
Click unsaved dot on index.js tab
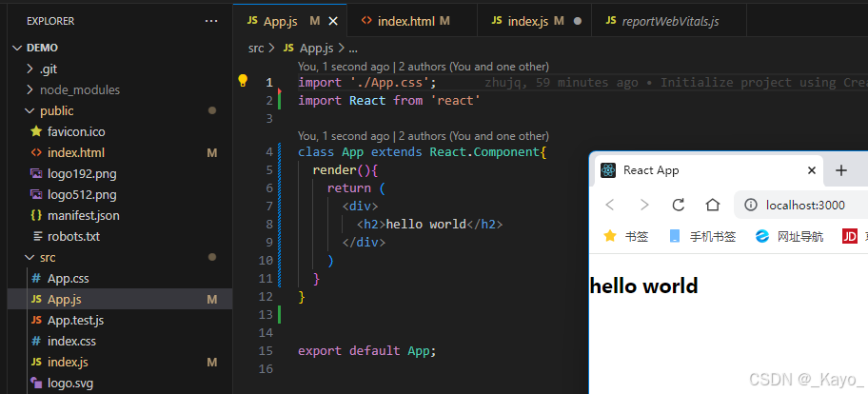(578, 21)
